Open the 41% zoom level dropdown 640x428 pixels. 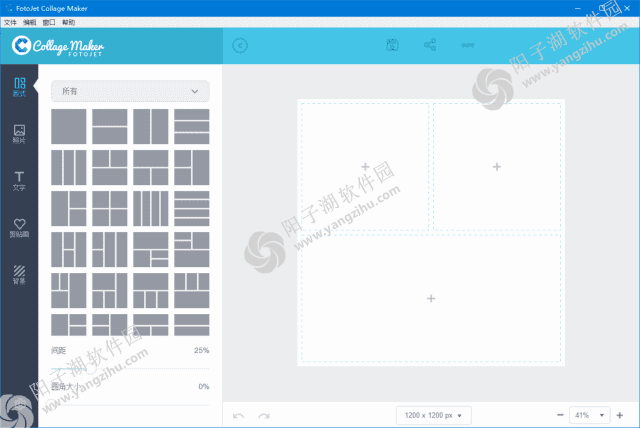pos(589,415)
